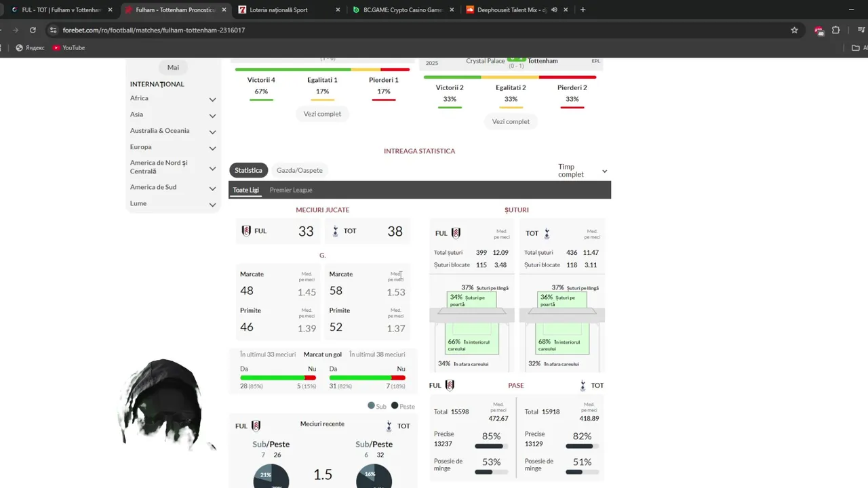Click the Crystal Palace team name

click(x=486, y=61)
